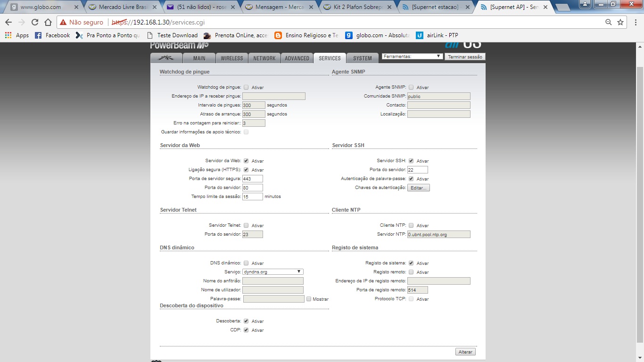Viewport: 644px width, 362px height.
Task: Open the 'Pra Ponto a Ponto' bookmark
Action: (108, 35)
